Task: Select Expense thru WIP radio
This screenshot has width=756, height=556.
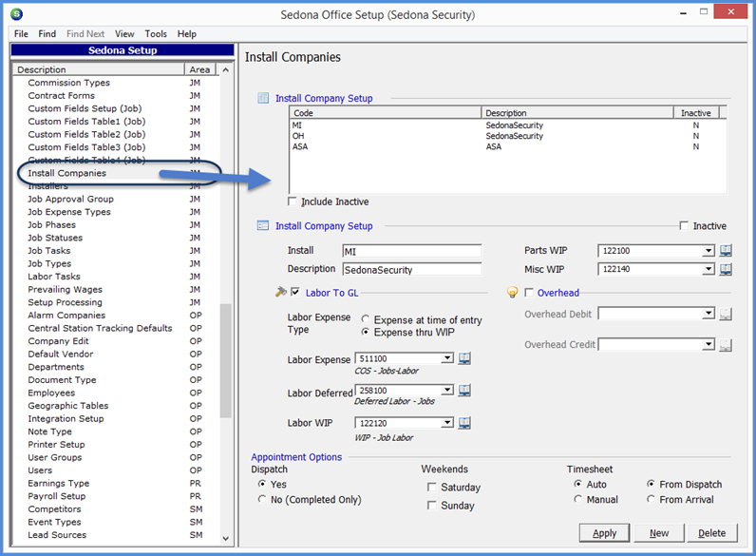Action: 366,332
